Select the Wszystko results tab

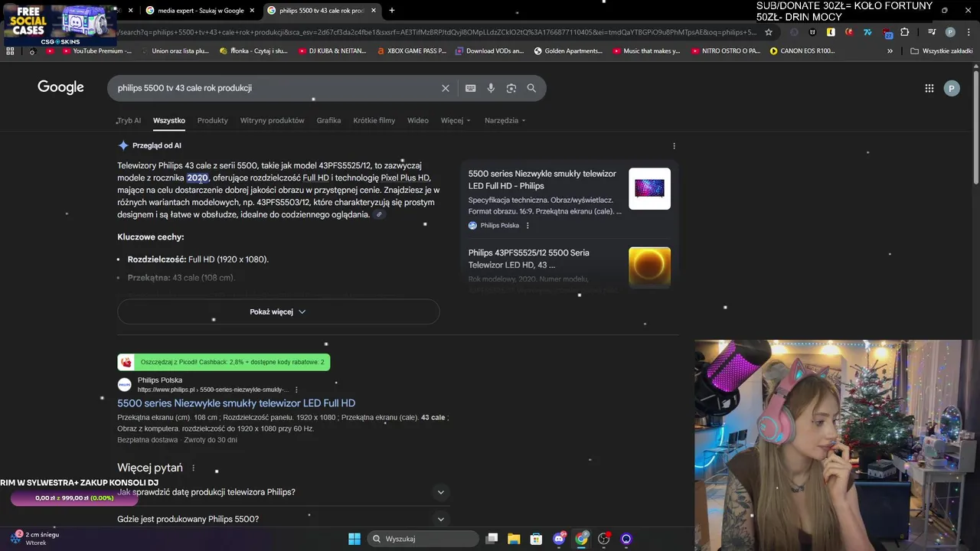tap(169, 120)
